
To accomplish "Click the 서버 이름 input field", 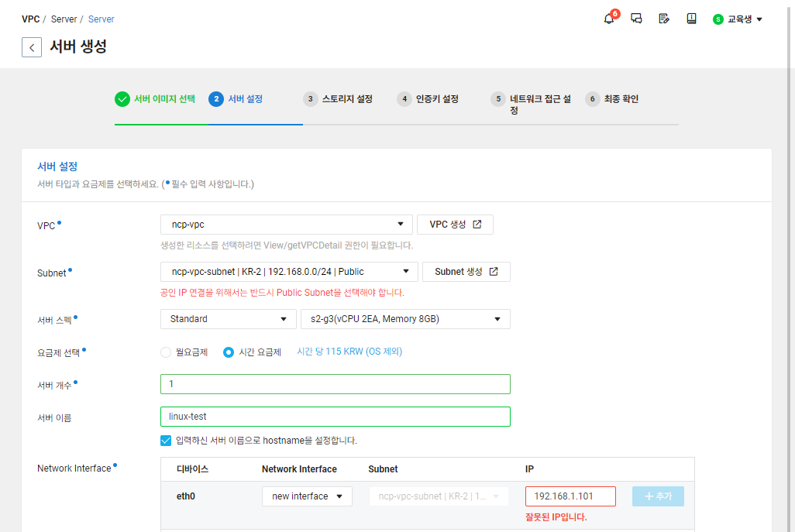I will pyautogui.click(x=336, y=417).
